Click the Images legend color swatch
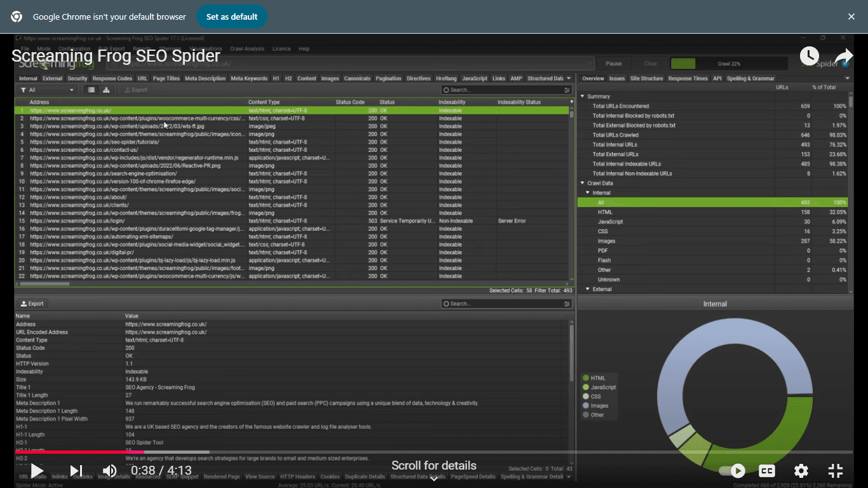Viewport: 868px width, 488px height. pyautogui.click(x=586, y=405)
